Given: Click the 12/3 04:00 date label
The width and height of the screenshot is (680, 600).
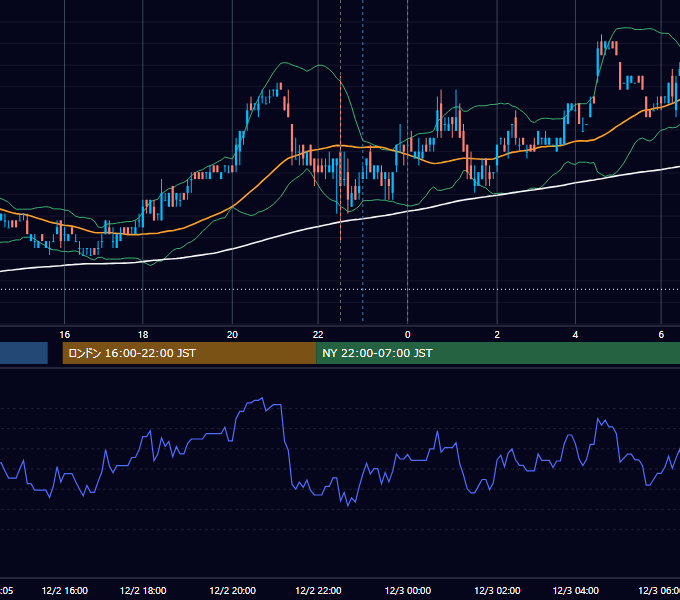Looking at the screenshot, I should pyautogui.click(x=575, y=590).
